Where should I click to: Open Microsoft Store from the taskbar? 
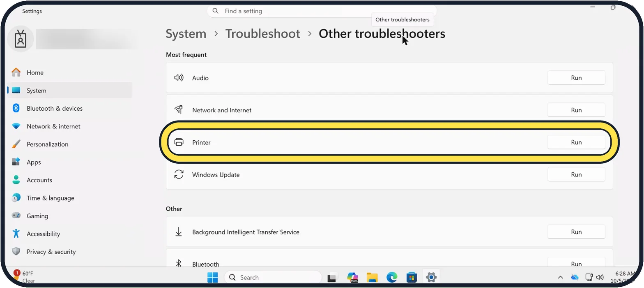pyautogui.click(x=412, y=277)
